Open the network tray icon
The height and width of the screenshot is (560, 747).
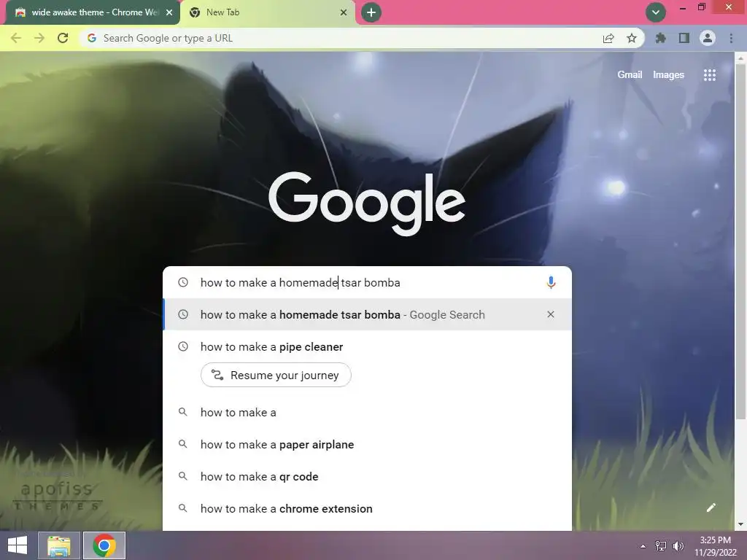tap(661, 546)
